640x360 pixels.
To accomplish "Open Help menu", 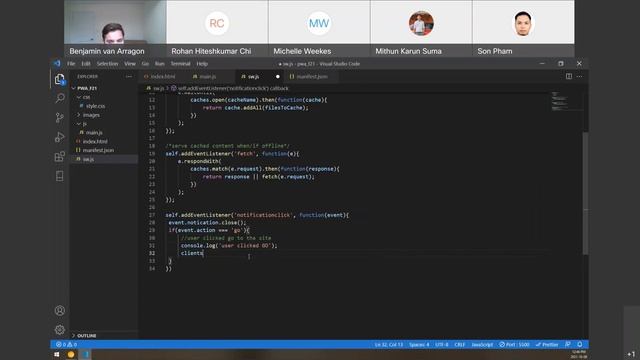I will pos(202,64).
